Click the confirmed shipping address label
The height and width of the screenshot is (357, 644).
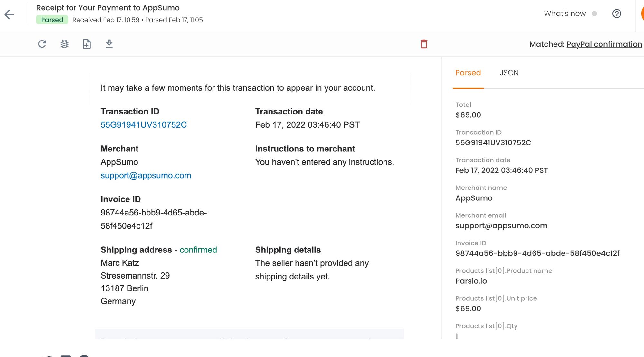198,250
